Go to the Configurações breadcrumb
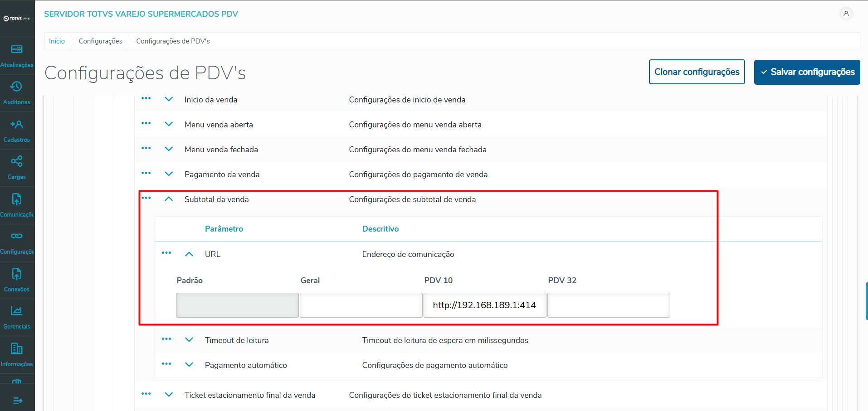Image resolution: width=868 pixels, height=411 pixels. tap(100, 41)
